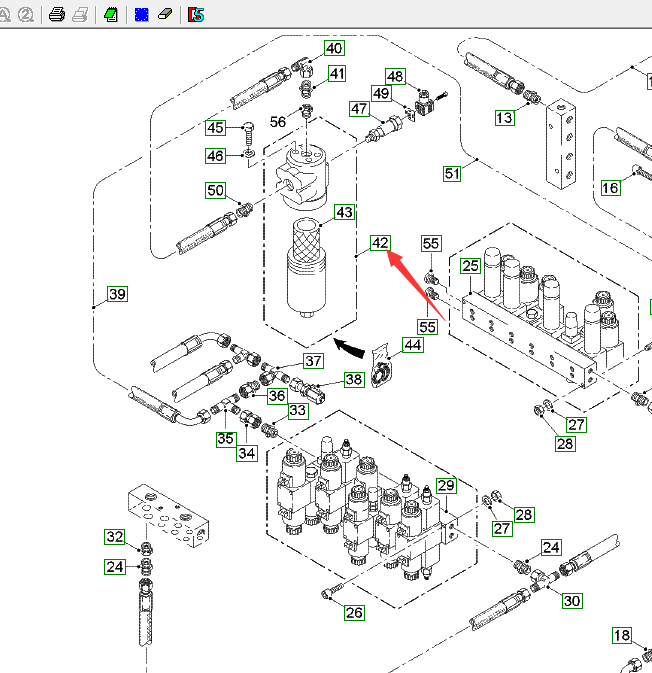The height and width of the screenshot is (673, 652).
Task: Click the printer icon in toolbar
Action: (58, 14)
